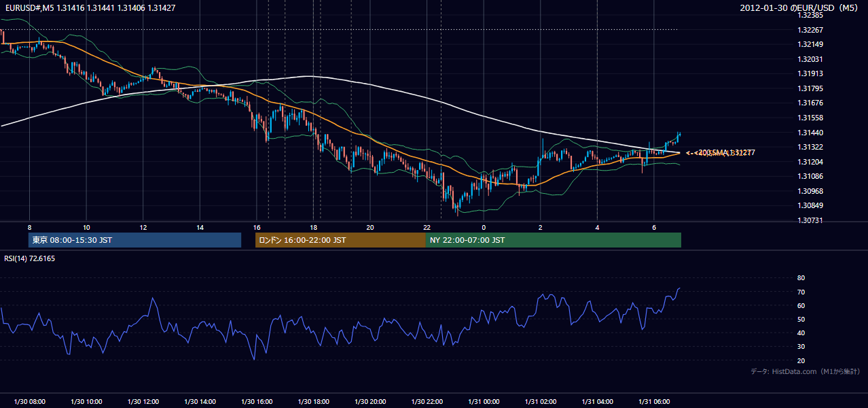Screen dimensions: 868x408
Task: Click price axis value 1.31558
Action: tap(810, 118)
